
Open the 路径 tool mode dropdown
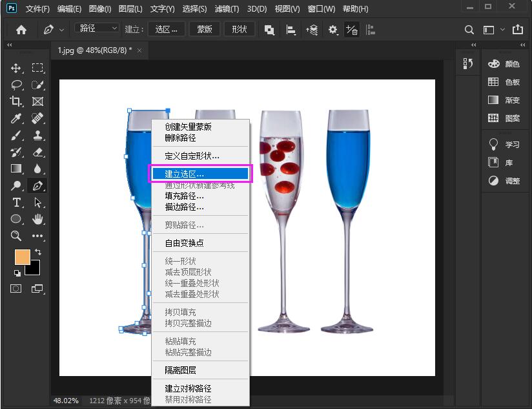coord(97,28)
